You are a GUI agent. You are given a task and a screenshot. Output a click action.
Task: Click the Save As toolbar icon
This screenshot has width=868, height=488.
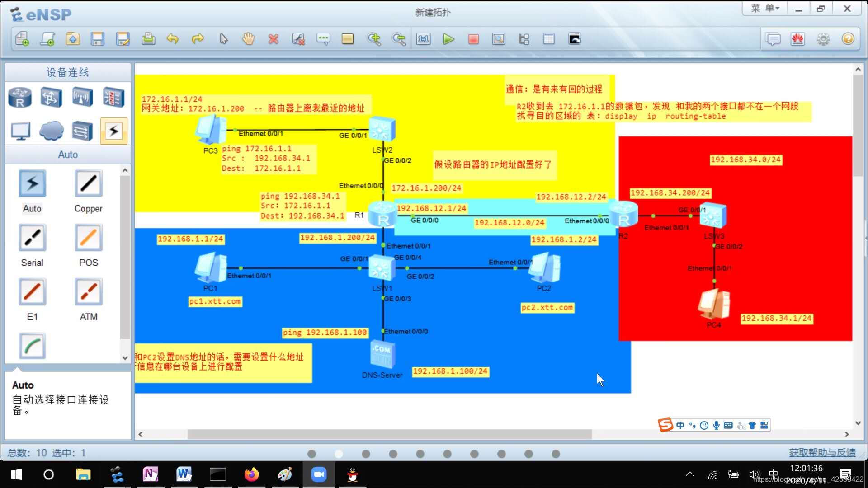point(123,39)
